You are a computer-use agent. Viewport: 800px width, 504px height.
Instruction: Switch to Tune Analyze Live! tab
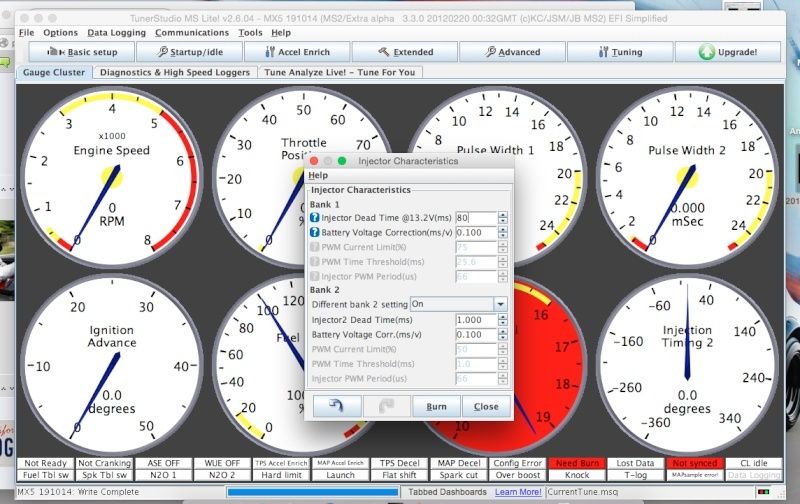(x=340, y=72)
